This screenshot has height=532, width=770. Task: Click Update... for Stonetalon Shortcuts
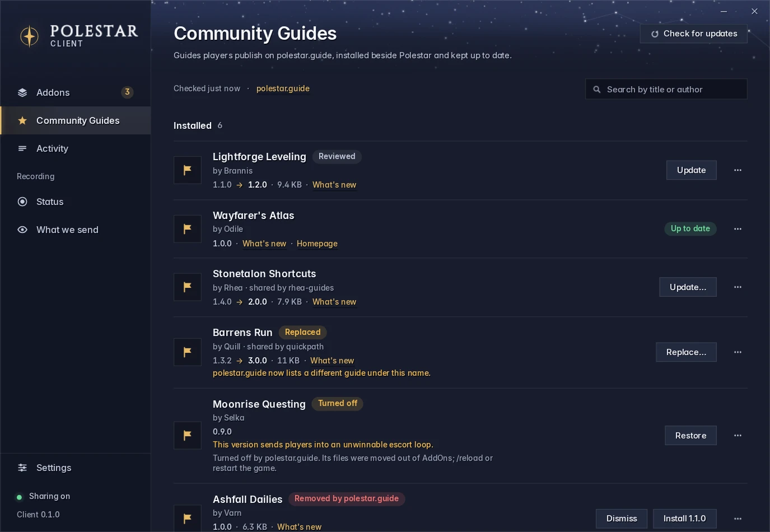point(688,287)
